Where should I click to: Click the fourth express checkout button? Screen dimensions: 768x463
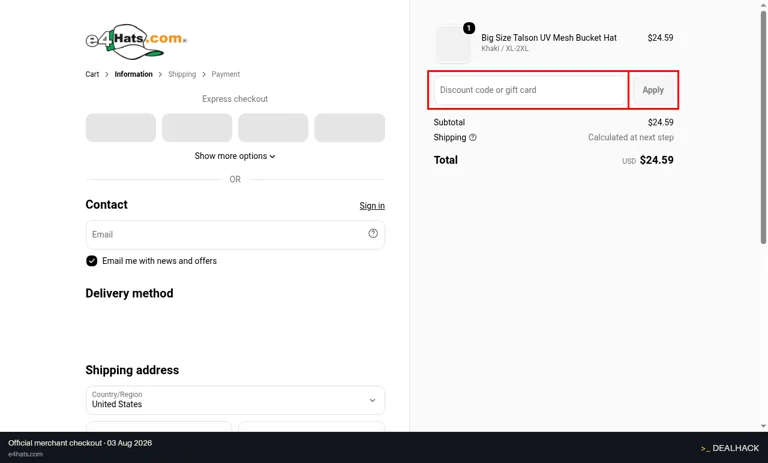pyautogui.click(x=350, y=128)
